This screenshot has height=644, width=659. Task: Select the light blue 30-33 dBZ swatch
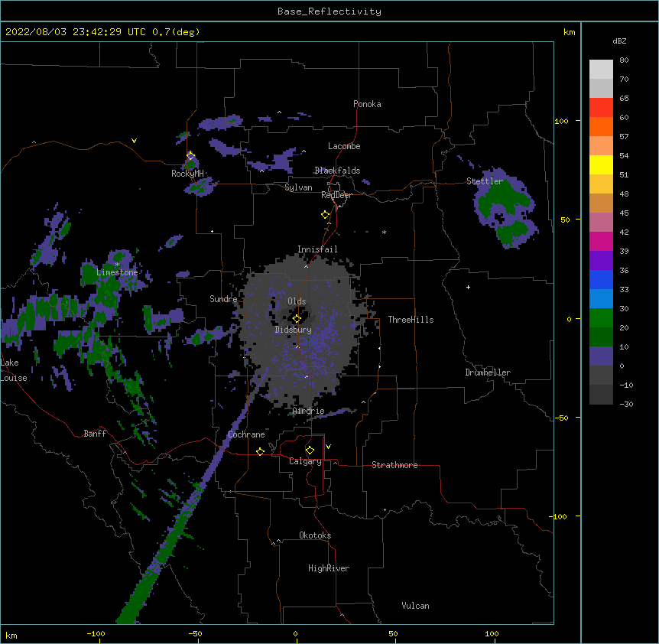coord(601,299)
